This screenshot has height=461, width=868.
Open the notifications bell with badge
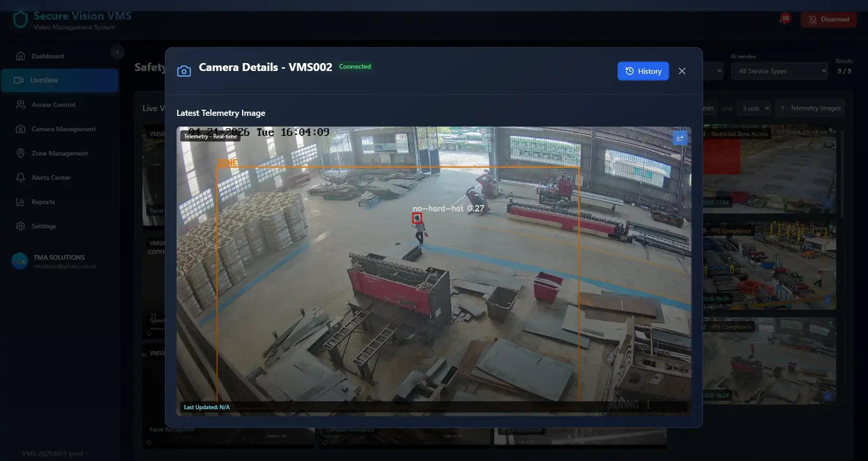784,19
